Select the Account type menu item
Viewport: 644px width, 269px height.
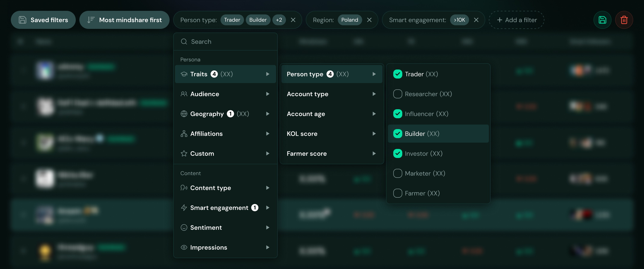coord(332,94)
